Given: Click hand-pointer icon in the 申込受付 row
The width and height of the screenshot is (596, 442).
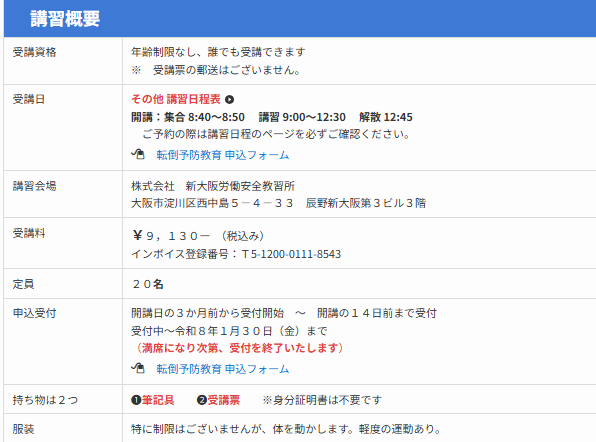Looking at the screenshot, I should [x=138, y=368].
